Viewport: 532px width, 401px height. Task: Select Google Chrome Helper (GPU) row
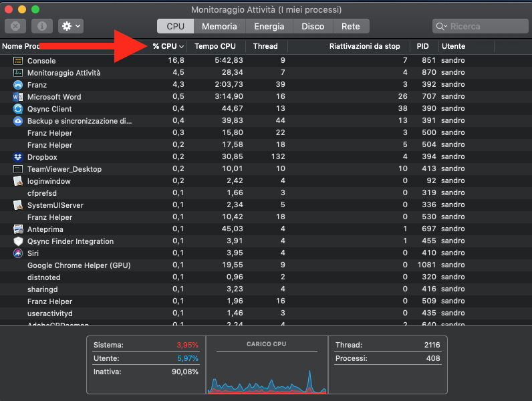[266, 265]
